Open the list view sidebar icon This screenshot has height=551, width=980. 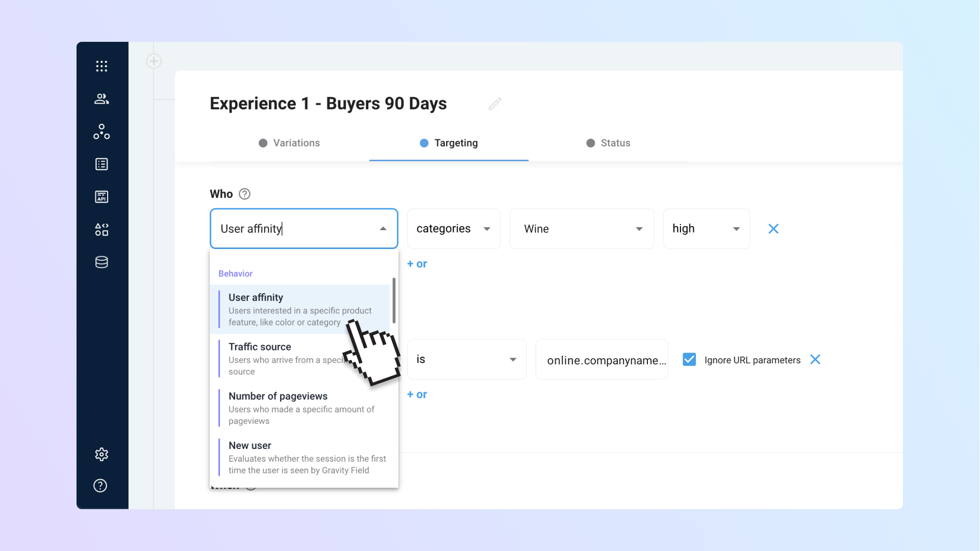coord(102,164)
